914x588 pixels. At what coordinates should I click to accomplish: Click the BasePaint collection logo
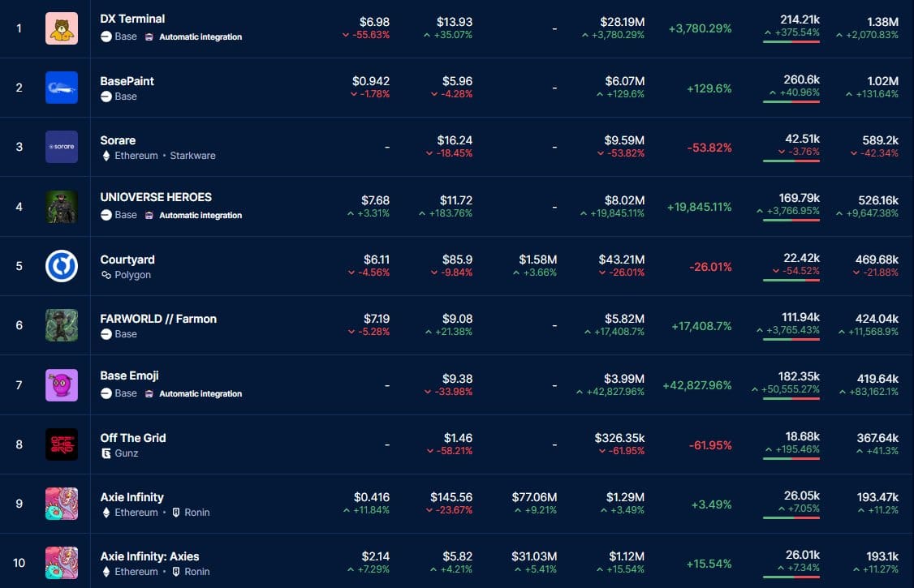[62, 88]
